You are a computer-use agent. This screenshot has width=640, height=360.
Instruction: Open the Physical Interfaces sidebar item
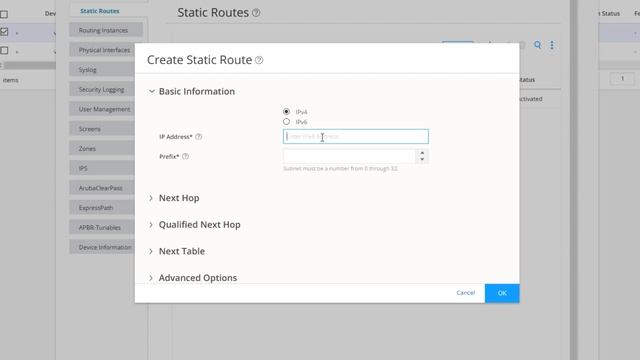click(102, 50)
